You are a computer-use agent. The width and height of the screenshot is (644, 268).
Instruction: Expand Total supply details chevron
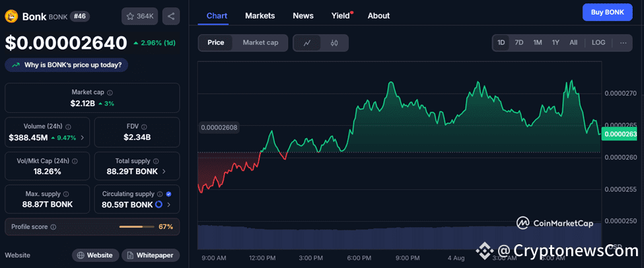[x=164, y=172]
